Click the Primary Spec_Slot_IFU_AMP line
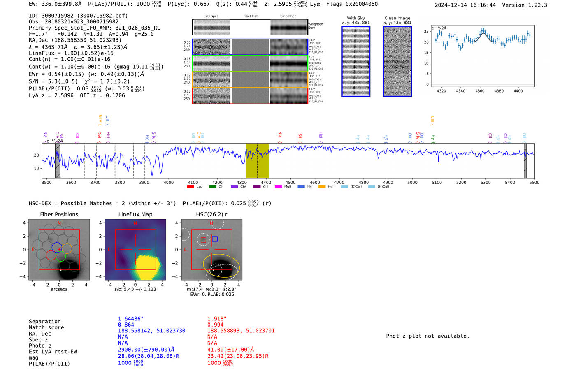This screenshot has height=392, width=576. point(94,28)
